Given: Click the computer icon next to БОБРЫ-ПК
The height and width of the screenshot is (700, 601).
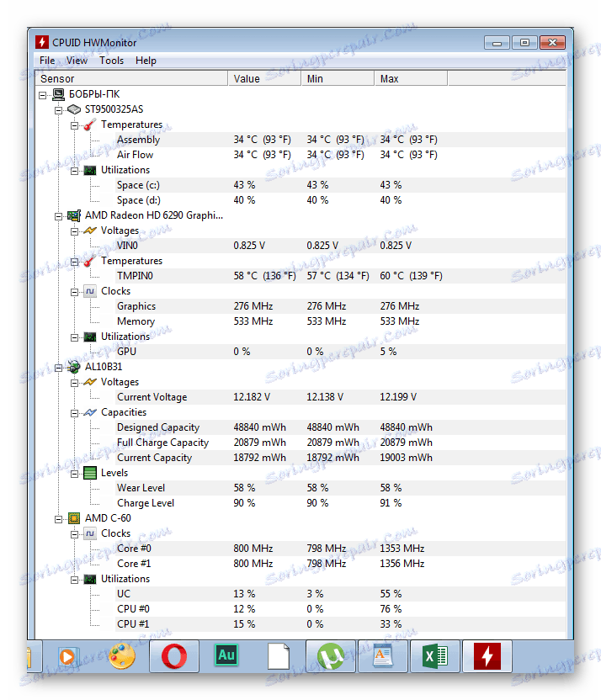Looking at the screenshot, I should tap(58, 94).
